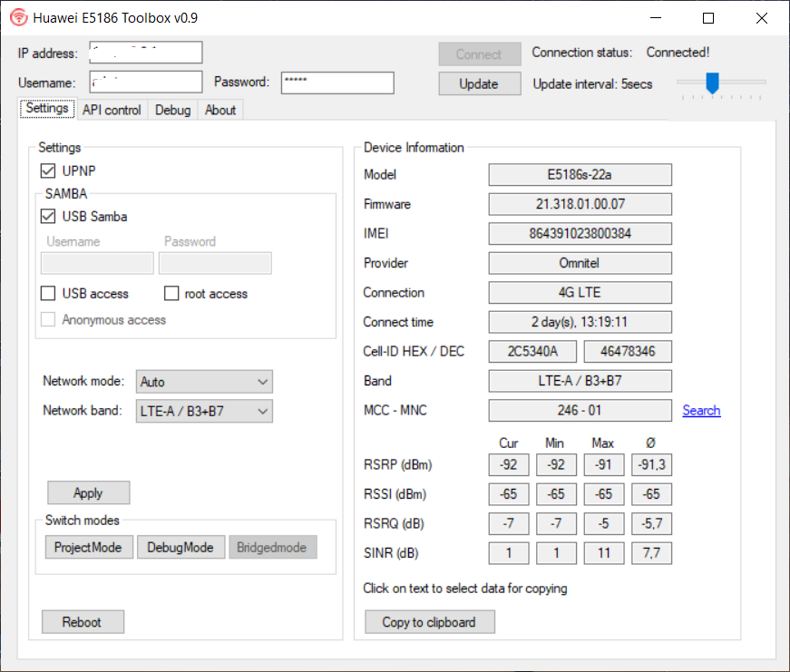Click the Huawei Toolbox app icon

coord(19,17)
